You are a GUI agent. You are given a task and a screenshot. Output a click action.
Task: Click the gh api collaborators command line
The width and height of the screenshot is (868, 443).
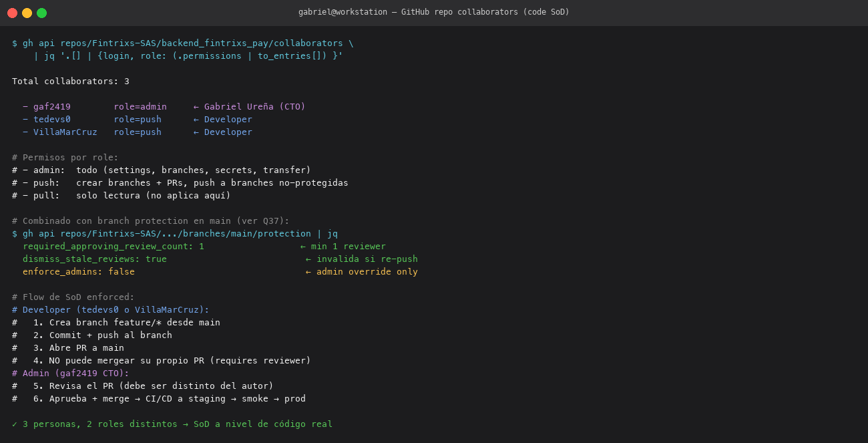183,43
